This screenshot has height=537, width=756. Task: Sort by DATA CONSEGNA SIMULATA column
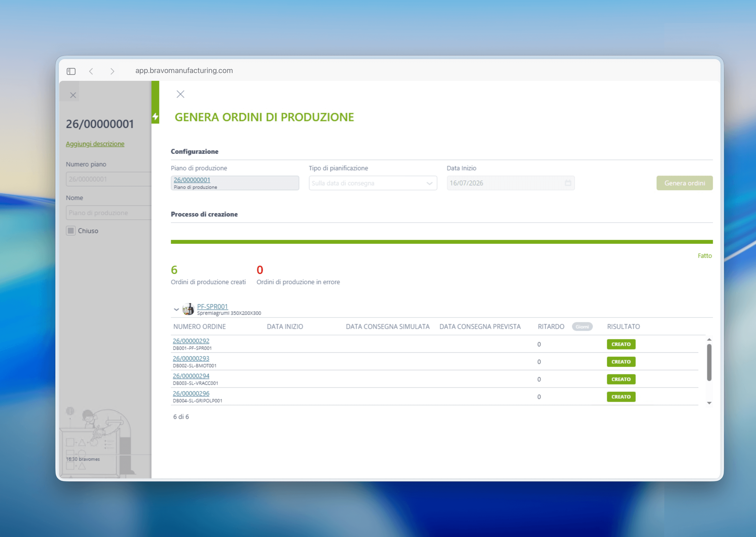(x=387, y=327)
